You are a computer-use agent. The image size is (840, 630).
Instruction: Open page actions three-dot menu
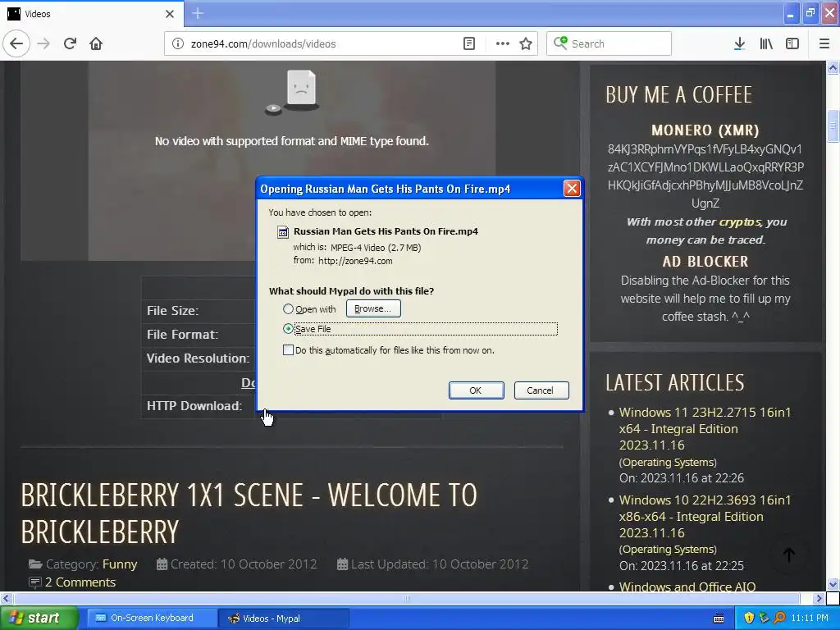coord(503,43)
